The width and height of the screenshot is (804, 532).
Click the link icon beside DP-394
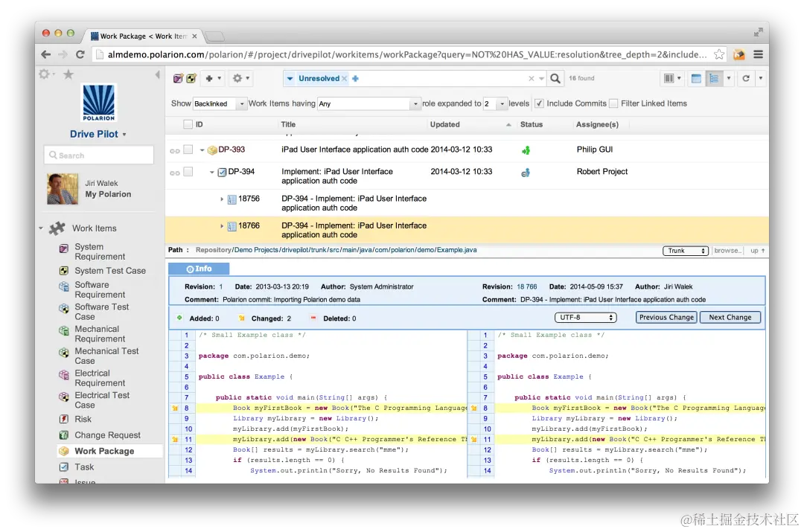coord(174,173)
